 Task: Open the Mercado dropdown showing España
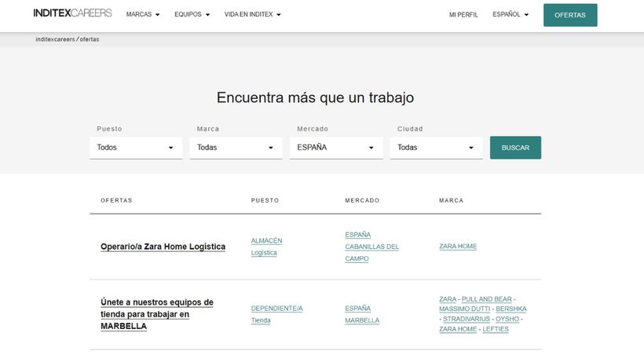pyautogui.click(x=336, y=148)
